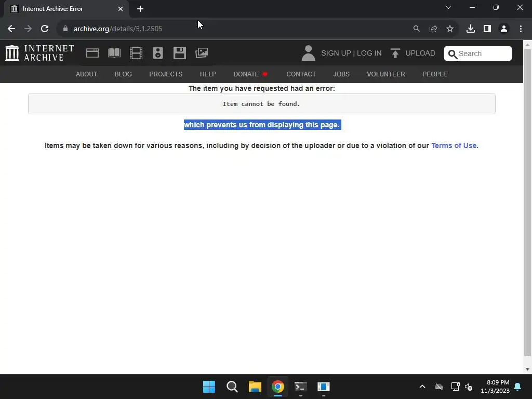This screenshot has height=399, width=532.
Task: Toggle the browser side panel
Action: pos(487,29)
